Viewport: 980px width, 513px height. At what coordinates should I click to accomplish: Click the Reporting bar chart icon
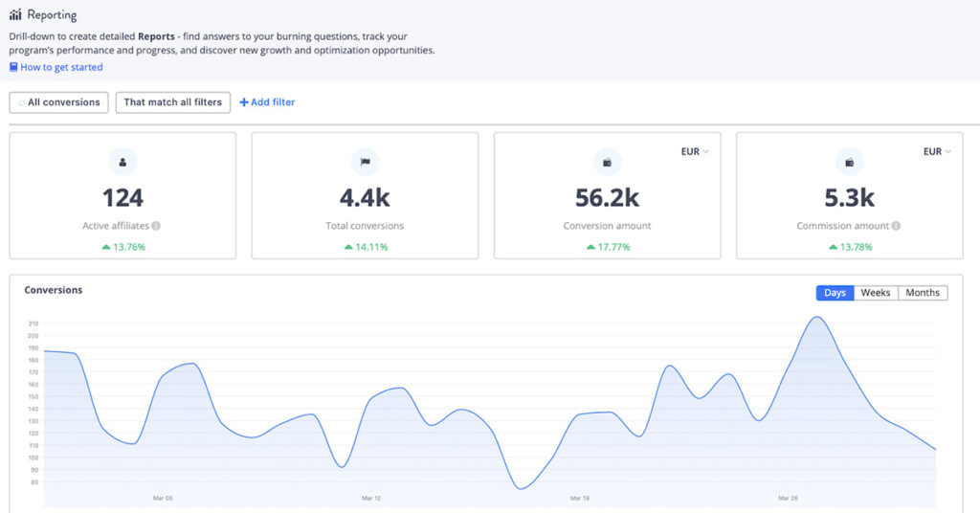pos(15,15)
